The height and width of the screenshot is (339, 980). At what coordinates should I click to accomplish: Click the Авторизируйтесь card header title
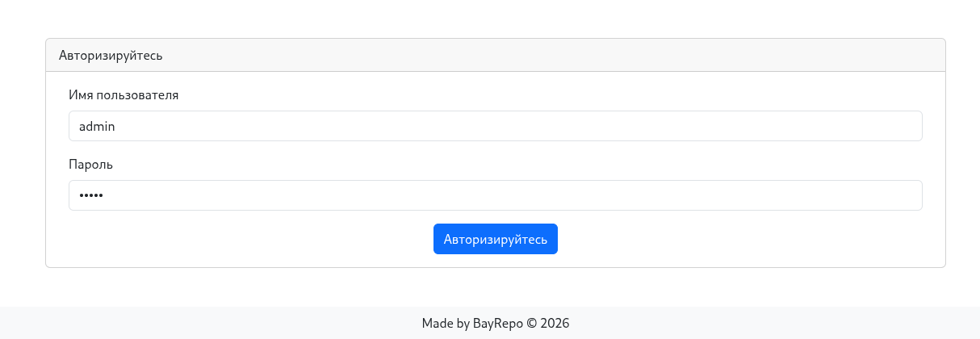pyautogui.click(x=111, y=56)
